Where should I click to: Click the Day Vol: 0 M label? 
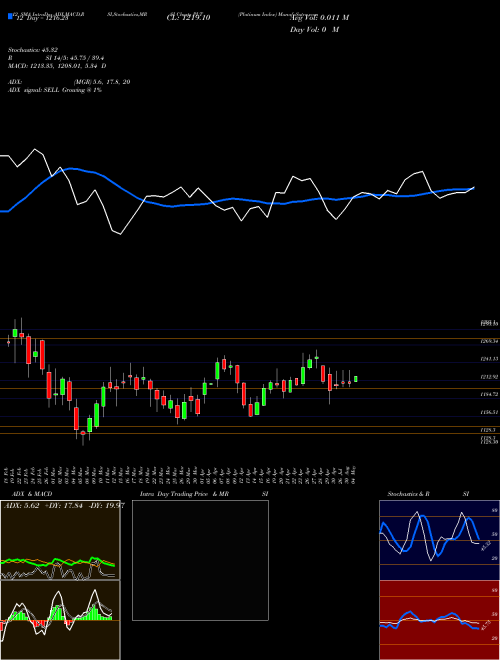point(314,30)
